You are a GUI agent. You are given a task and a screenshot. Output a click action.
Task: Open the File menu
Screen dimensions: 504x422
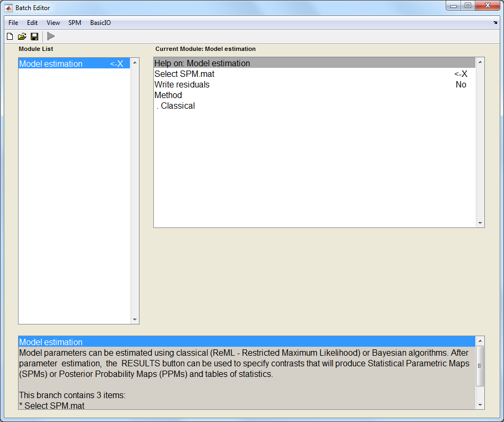click(x=13, y=23)
